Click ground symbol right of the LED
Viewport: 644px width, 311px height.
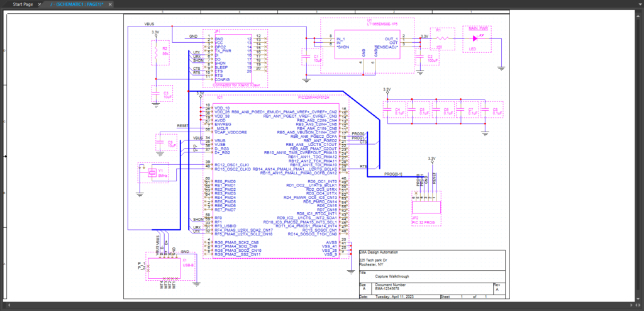501,68
